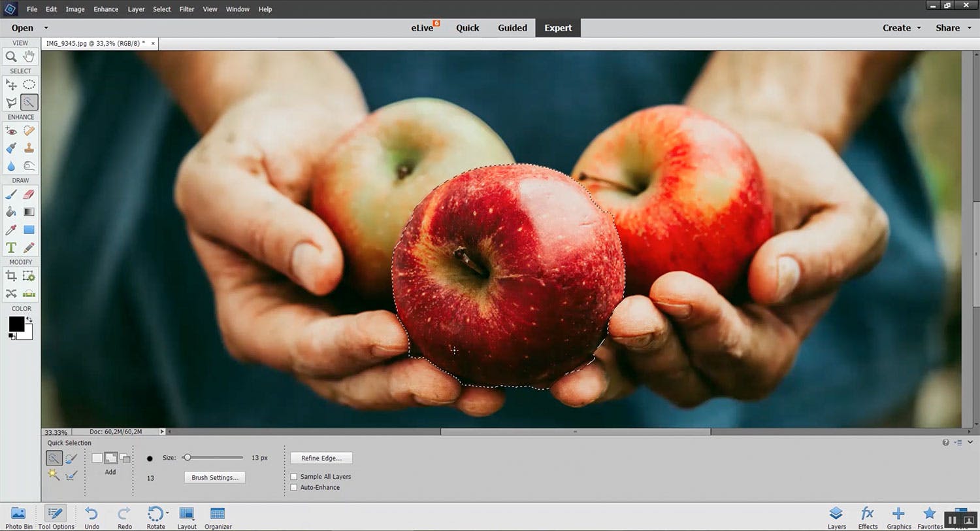Open the Enhance menu
This screenshot has height=531, width=980.
click(x=106, y=9)
